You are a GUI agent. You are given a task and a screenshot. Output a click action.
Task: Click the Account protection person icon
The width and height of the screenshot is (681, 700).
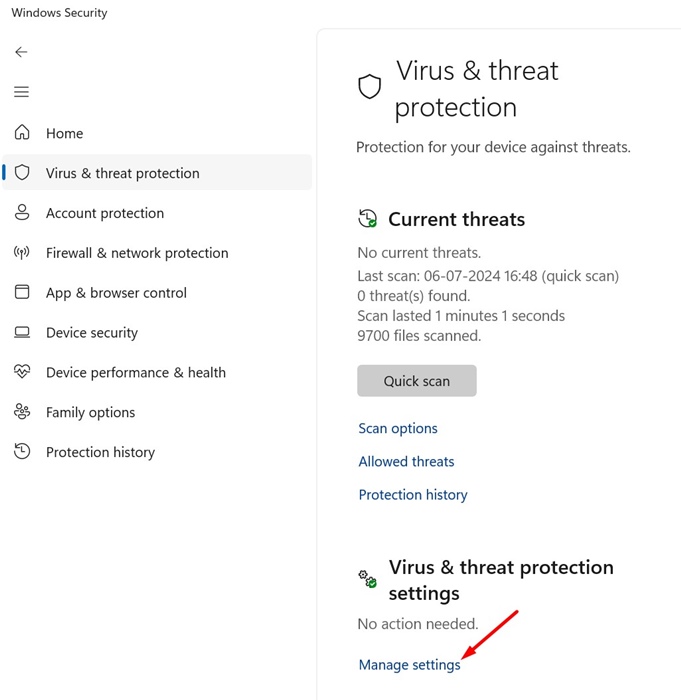(22, 213)
